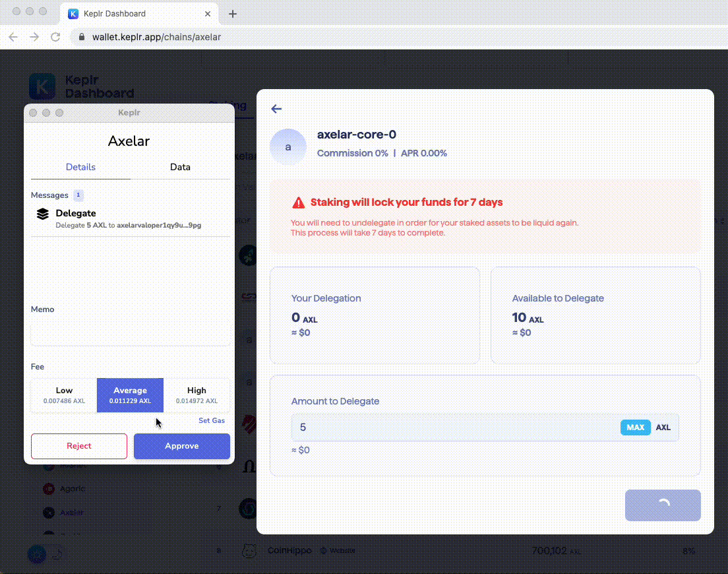728x574 pixels.
Task: Go back with the arrow in the delegate panel
Action: [x=276, y=109]
